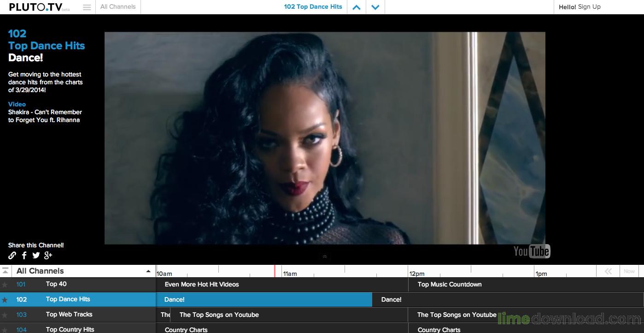
Task: Click the up chevron beside 102 Top Dance Hits
Action: tap(356, 7)
